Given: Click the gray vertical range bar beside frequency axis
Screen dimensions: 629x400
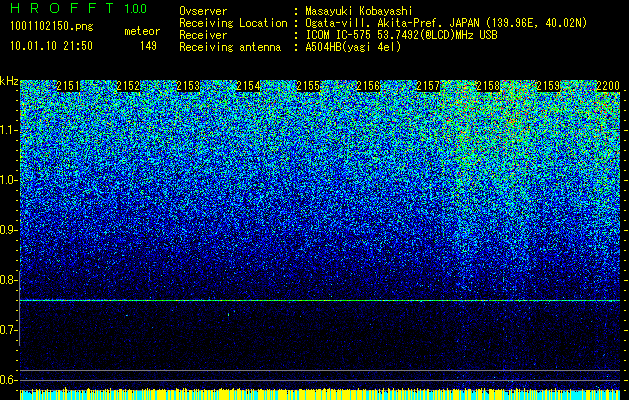Looking at the screenshot, I should pyautogui.click(x=19, y=308).
